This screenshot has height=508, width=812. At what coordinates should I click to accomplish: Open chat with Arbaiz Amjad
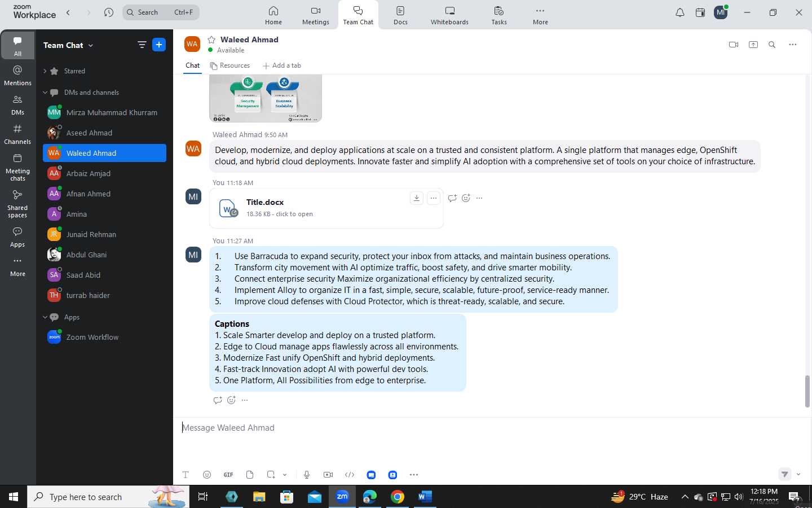(x=105, y=173)
